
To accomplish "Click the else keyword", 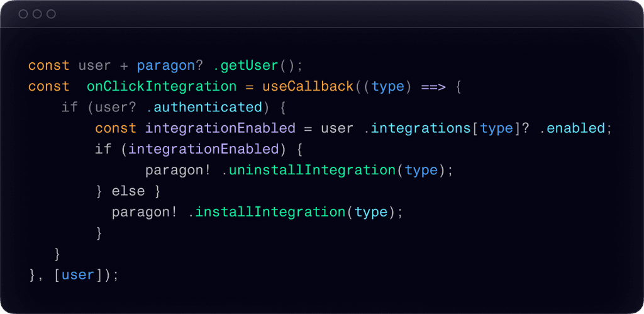I will pos(128,191).
